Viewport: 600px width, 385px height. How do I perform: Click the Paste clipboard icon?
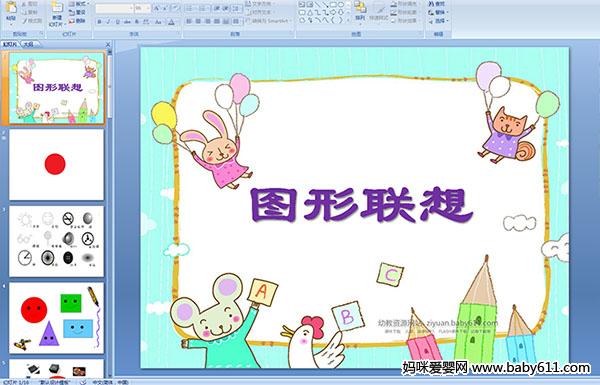11,8
